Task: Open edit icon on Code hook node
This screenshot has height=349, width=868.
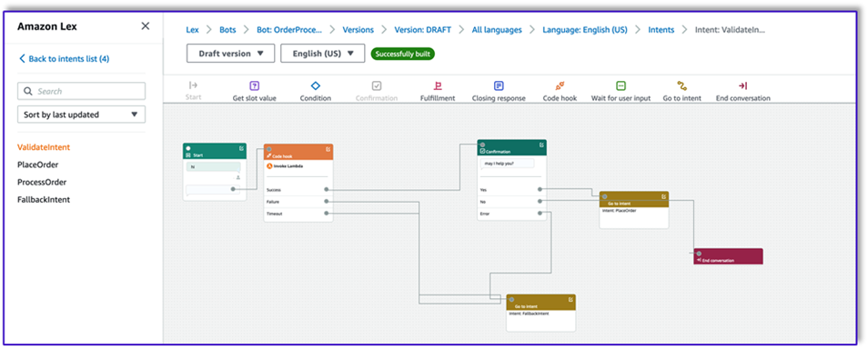Action: click(x=328, y=149)
